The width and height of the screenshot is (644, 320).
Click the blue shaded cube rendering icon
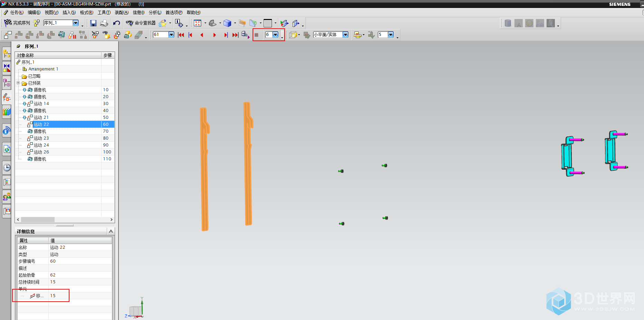227,23
